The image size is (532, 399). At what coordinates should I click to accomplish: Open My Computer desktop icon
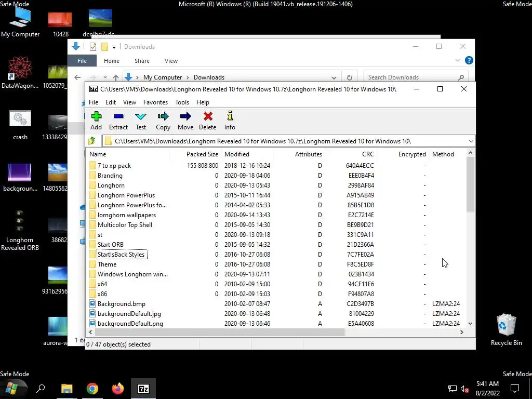[x=20, y=22]
